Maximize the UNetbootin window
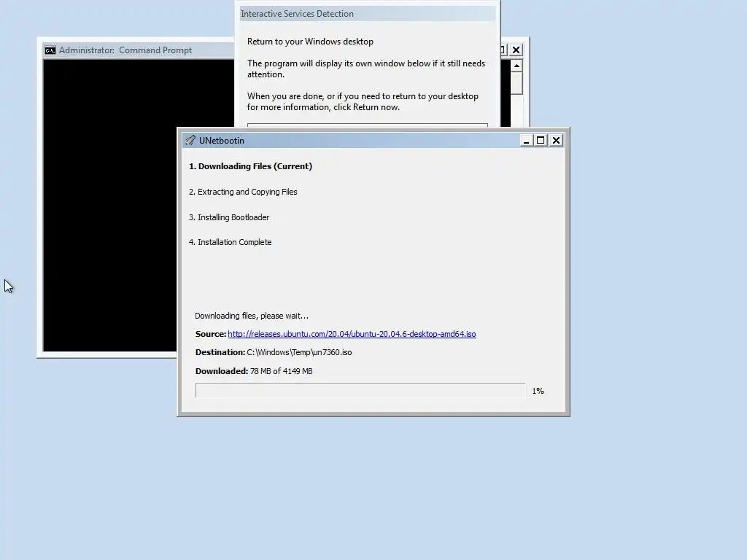747x560 pixels. click(x=541, y=141)
